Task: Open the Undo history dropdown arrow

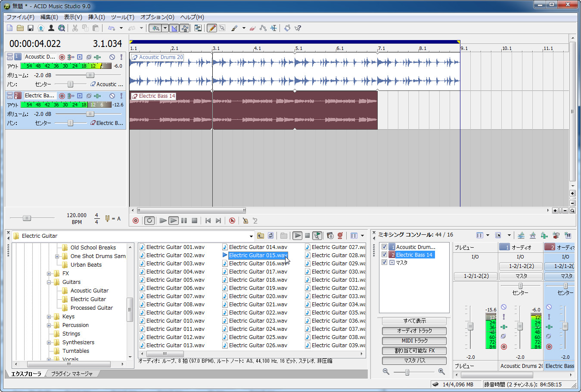Action: (x=121, y=28)
